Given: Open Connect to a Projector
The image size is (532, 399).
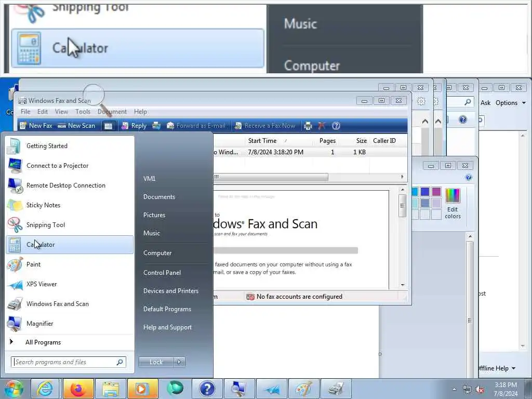Looking at the screenshot, I should tap(70, 166).
